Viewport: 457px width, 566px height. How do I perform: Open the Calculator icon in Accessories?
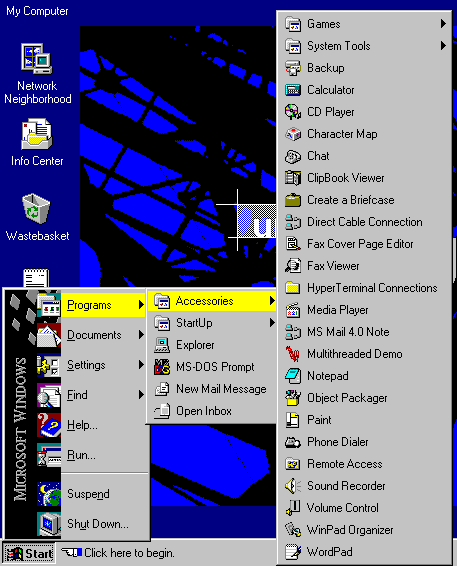[293, 90]
